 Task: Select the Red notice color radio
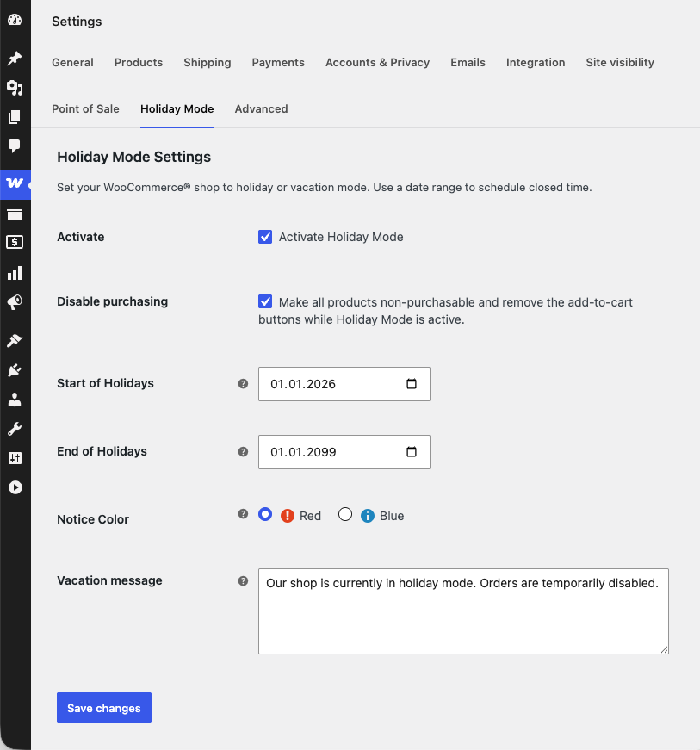[265, 514]
